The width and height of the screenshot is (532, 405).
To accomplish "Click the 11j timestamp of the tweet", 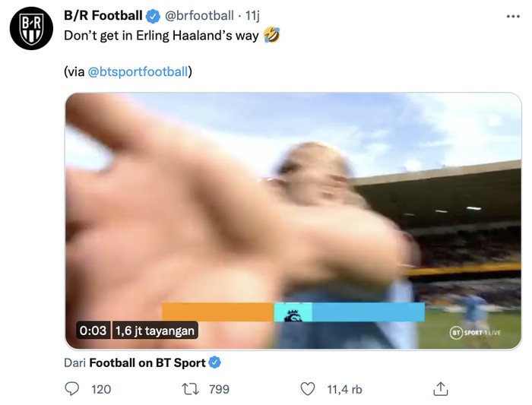I will point(254,16).
